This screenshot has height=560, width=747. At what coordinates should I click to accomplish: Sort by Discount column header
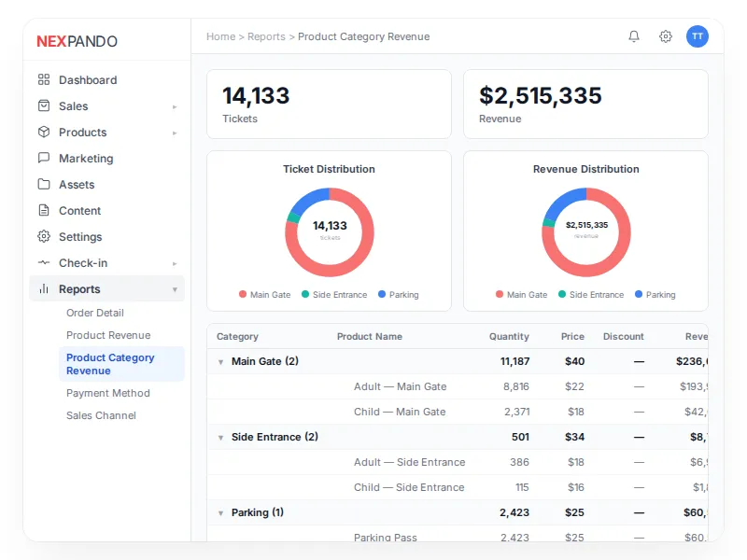point(624,337)
